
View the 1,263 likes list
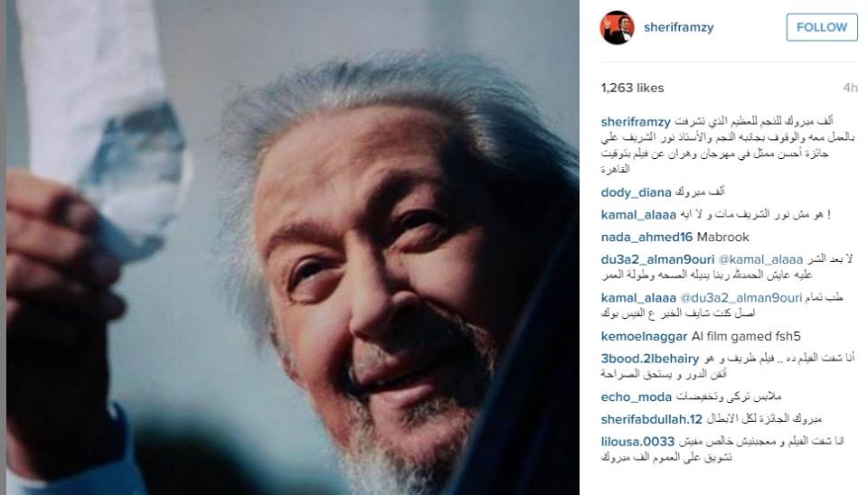pos(632,88)
